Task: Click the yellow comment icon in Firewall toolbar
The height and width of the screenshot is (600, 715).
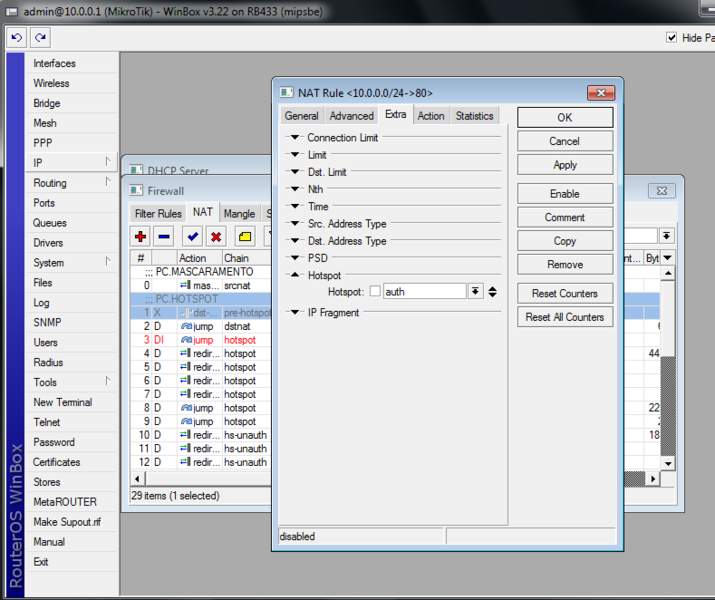Action: (245, 236)
